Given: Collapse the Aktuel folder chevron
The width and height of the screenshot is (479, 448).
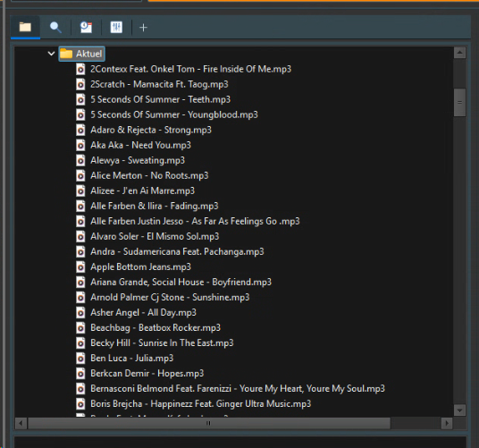Looking at the screenshot, I should coord(51,54).
